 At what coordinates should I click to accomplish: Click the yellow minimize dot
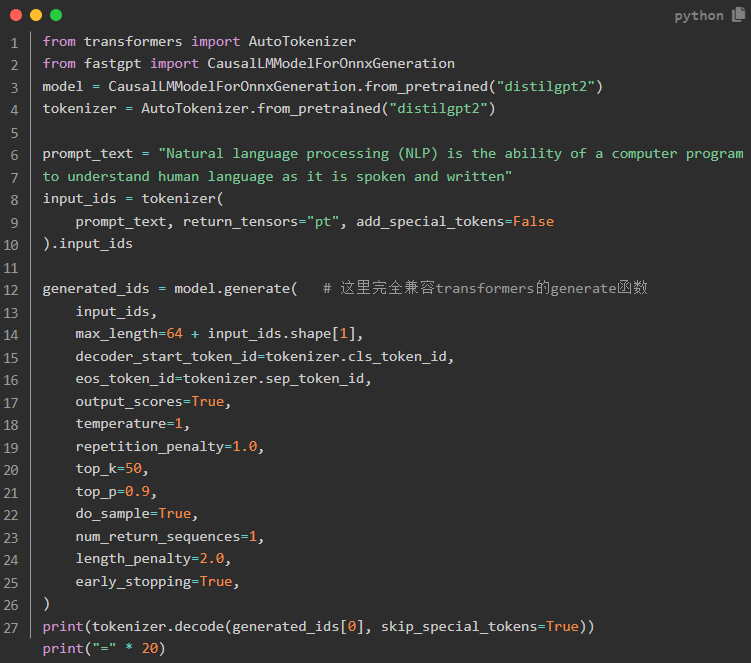36,15
